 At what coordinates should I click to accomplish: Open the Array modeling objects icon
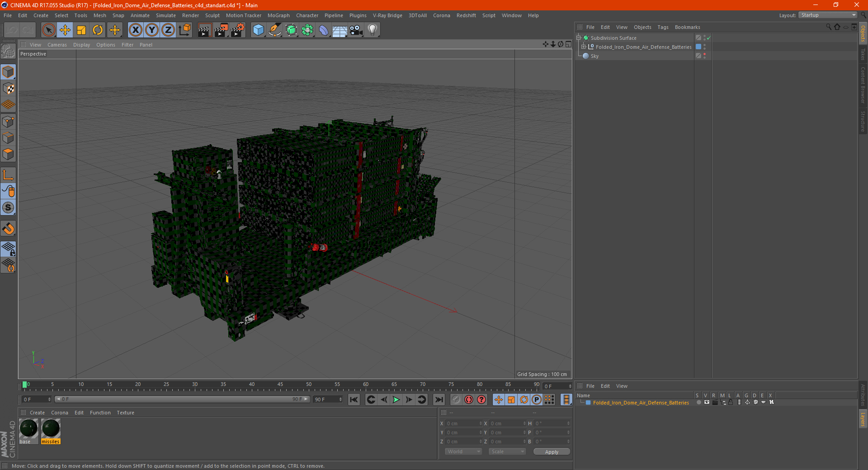[307, 30]
